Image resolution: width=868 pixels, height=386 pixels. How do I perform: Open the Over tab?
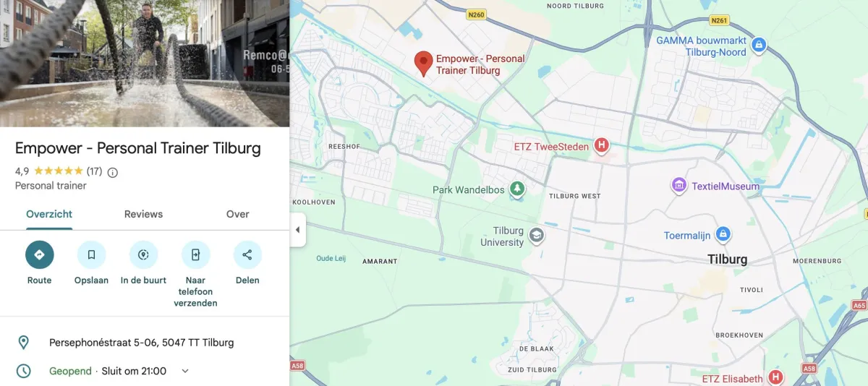[237, 214]
